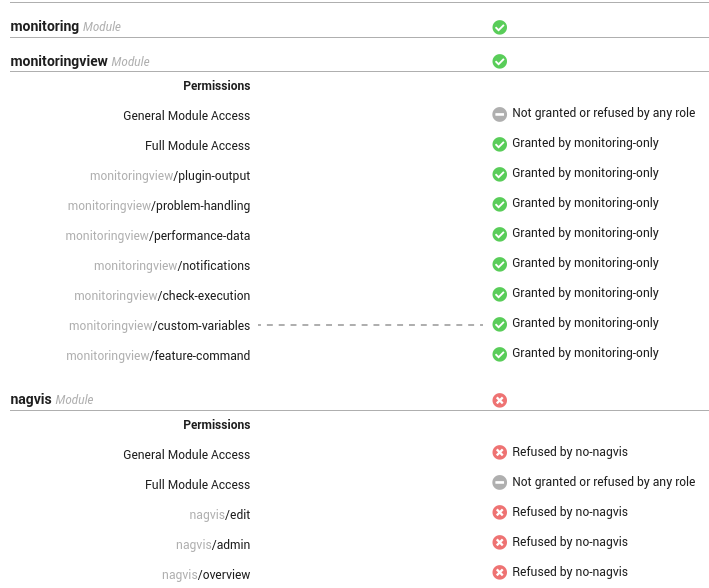Click 'Granted by monitoring-only' beside Full Module Access
The image size is (709, 588).
click(585, 142)
